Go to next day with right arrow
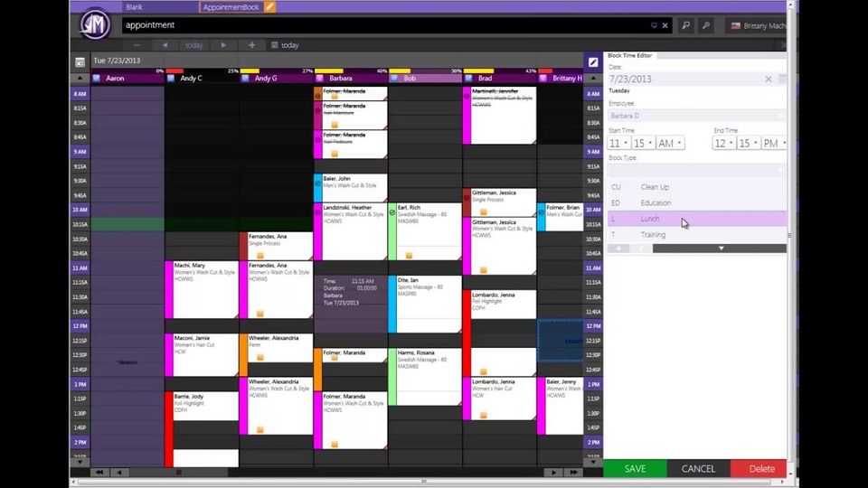This screenshot has width=868, height=488. tap(223, 45)
